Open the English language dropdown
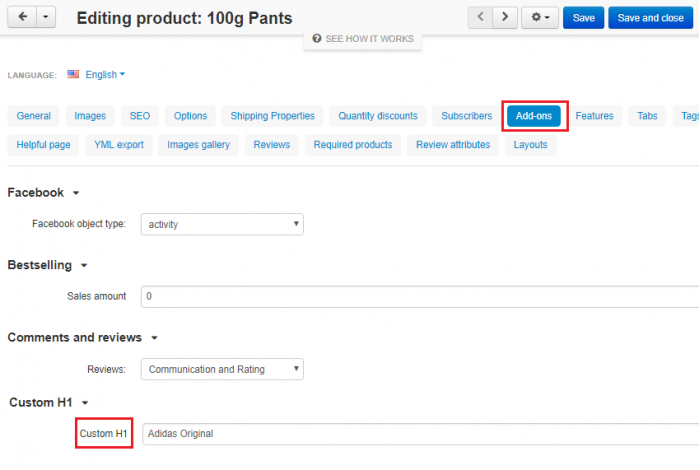Viewport: 700px width, 470px height. [x=105, y=75]
